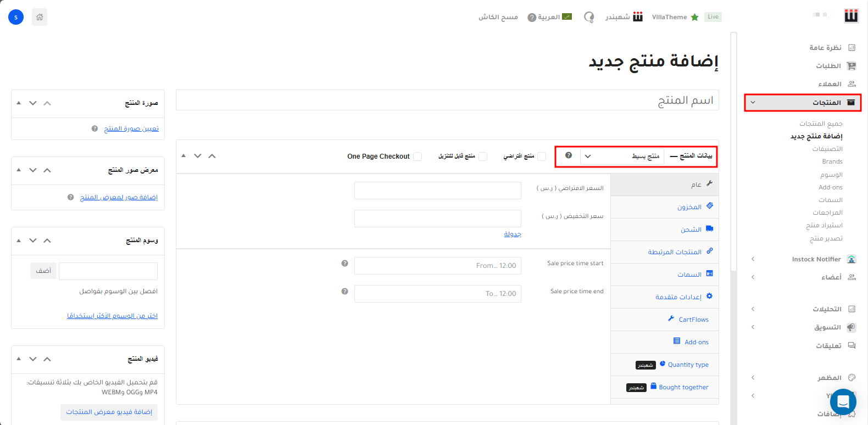Switch to the shipping (الشحن) tab
868x425 pixels.
[x=691, y=230]
